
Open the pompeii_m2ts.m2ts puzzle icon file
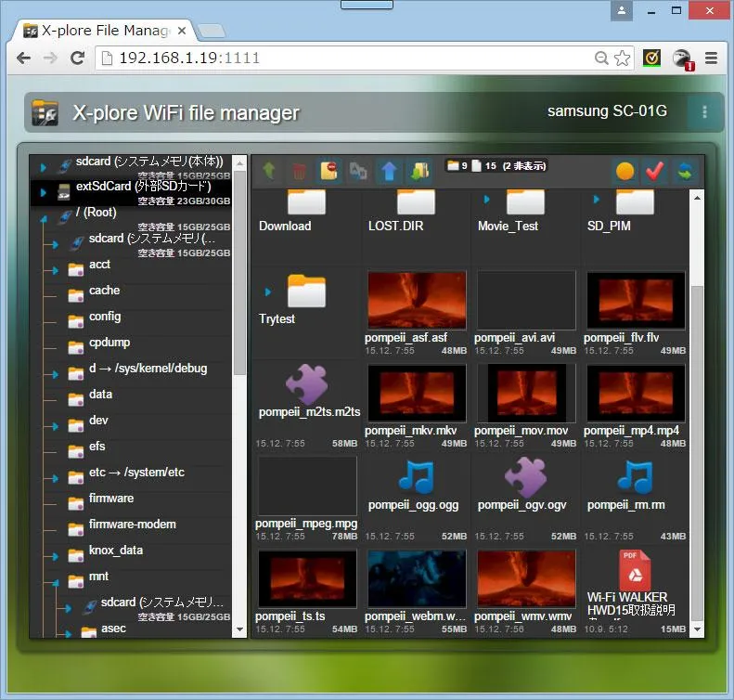307,384
